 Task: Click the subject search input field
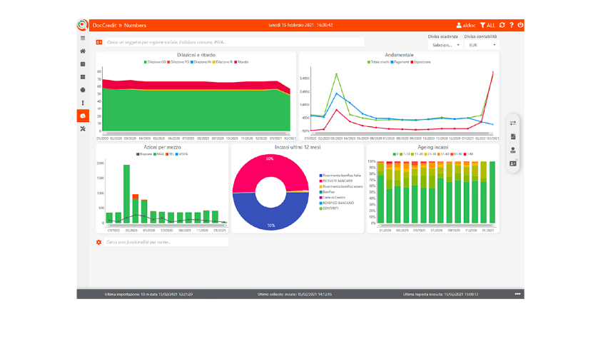pos(235,42)
